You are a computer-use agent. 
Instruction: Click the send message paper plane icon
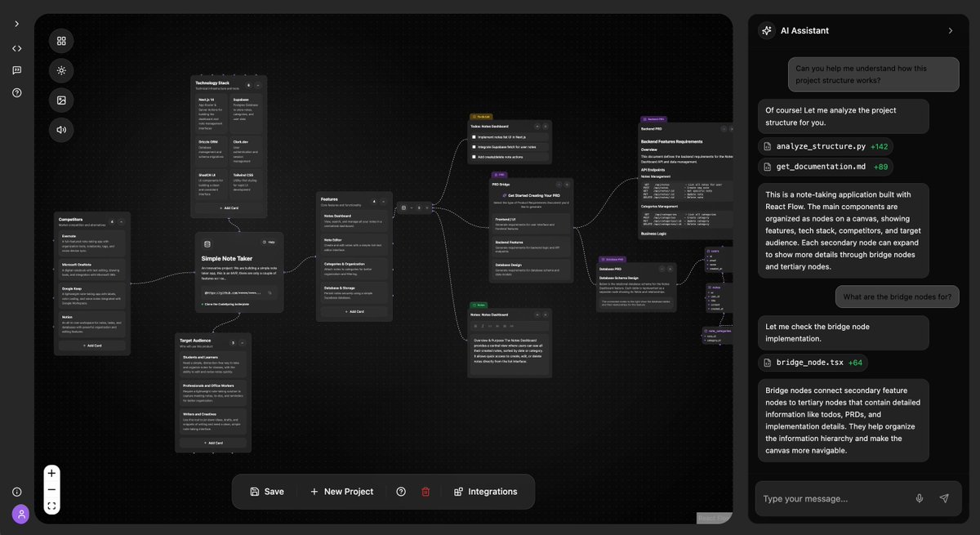point(944,498)
